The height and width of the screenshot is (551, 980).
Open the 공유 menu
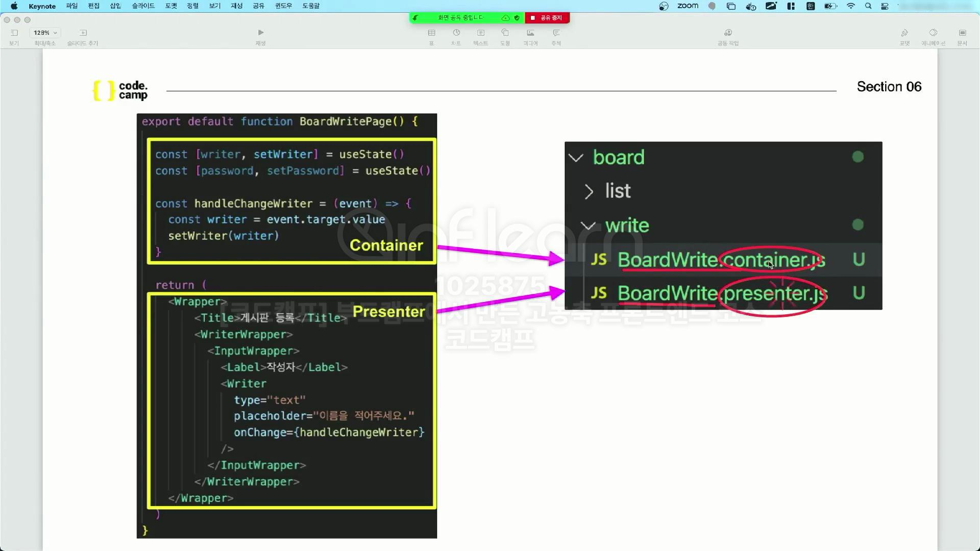[258, 6]
